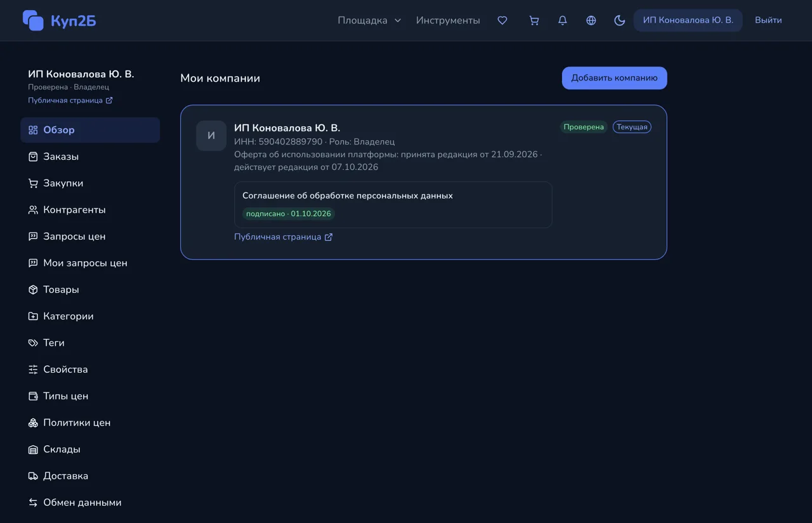Go to Заказы section

pos(90,157)
